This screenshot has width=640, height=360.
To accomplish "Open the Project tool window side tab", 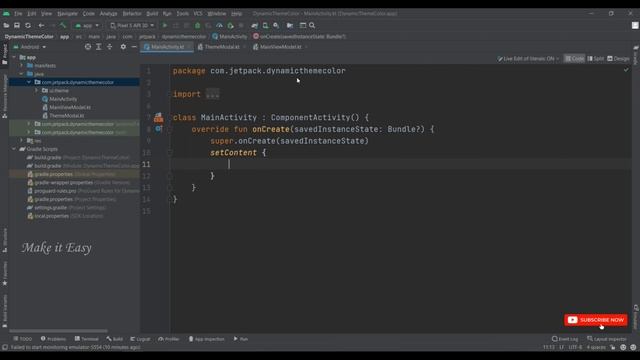I will pyautogui.click(x=4, y=54).
